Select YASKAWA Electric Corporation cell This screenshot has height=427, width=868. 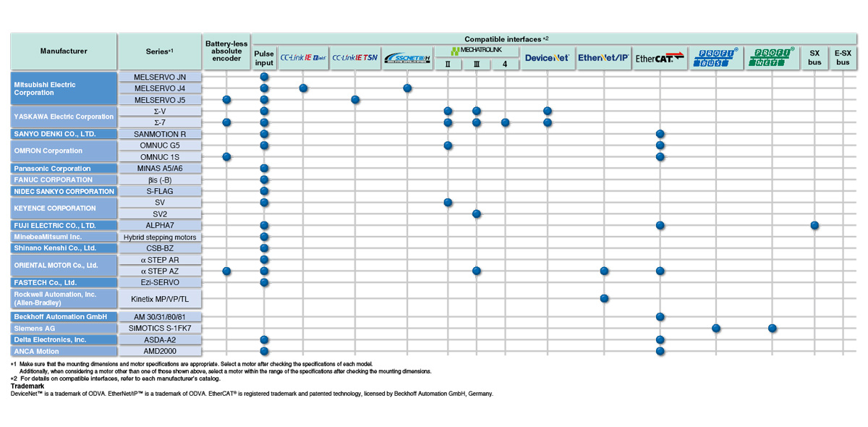(x=64, y=117)
